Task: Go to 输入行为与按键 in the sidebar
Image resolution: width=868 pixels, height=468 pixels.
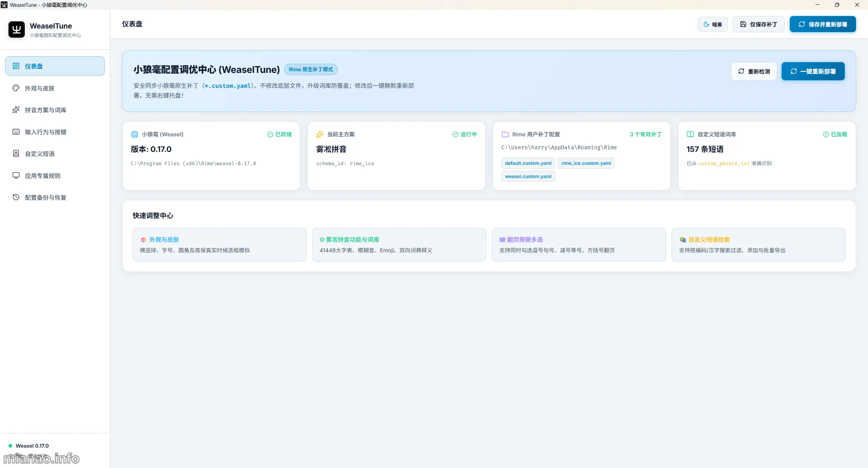Action: [x=55, y=132]
